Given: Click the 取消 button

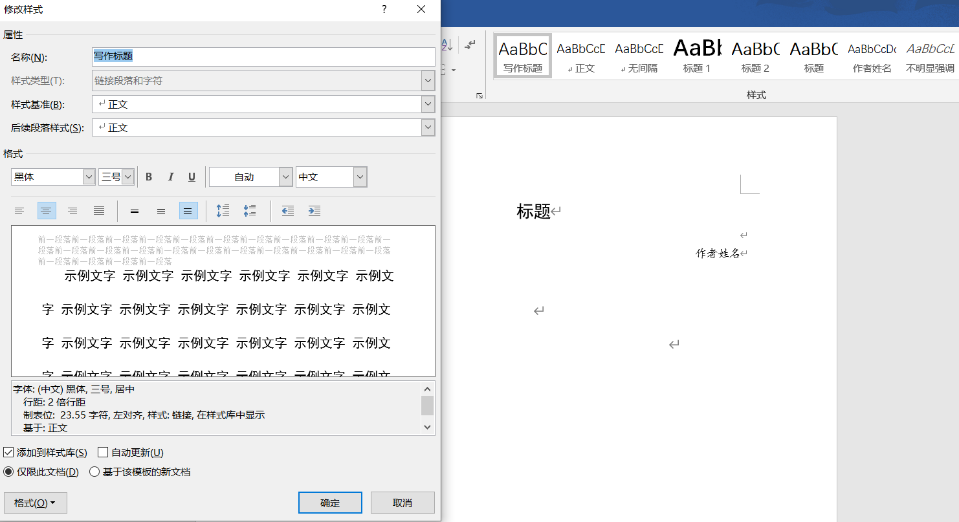Looking at the screenshot, I should point(402,503).
